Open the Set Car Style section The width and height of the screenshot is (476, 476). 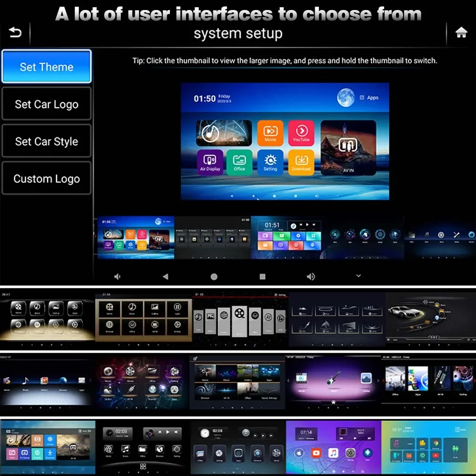47,141
